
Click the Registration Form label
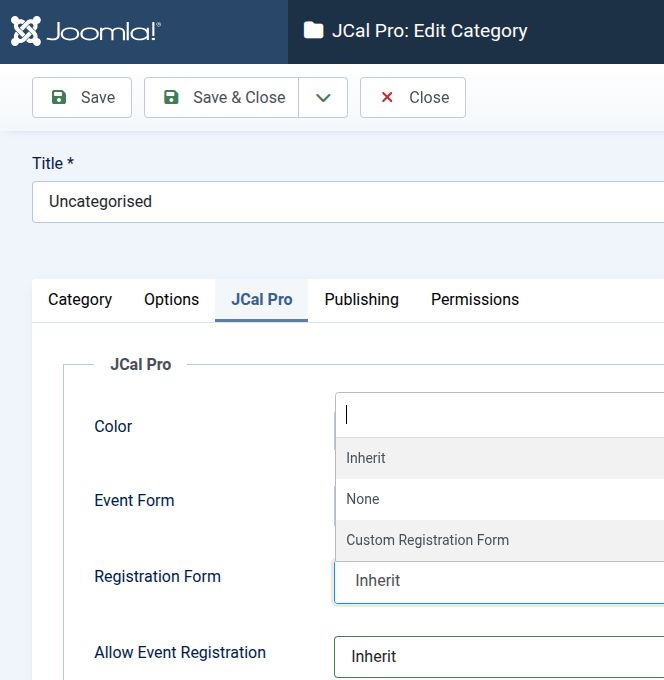157,577
